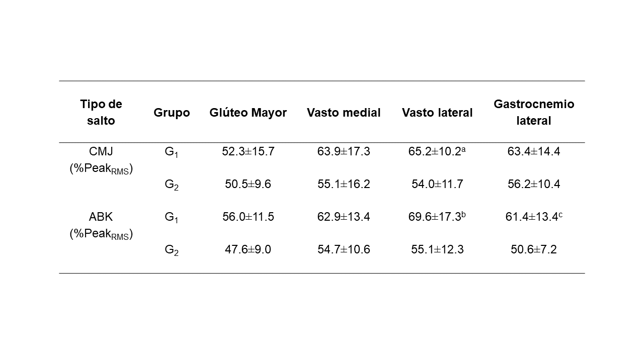Click the 'Tipo de salto' column header
644x362 pixels.
coord(101,112)
